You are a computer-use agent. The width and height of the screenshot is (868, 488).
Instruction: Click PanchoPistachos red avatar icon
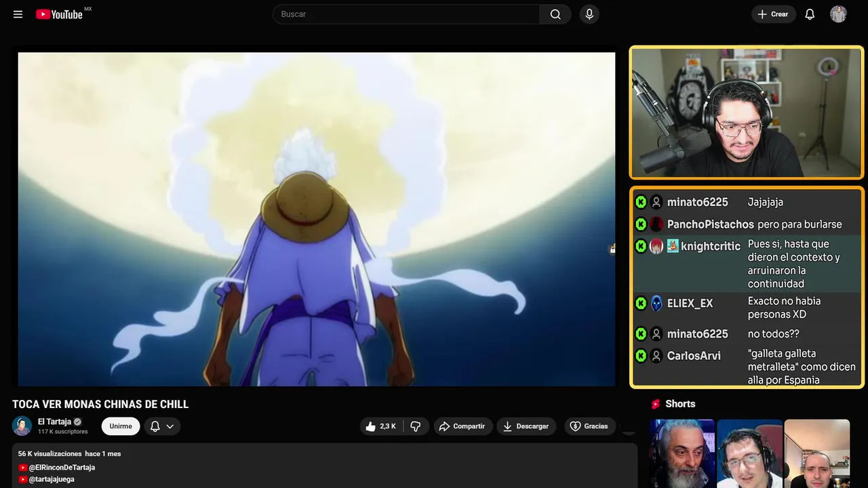(x=656, y=224)
